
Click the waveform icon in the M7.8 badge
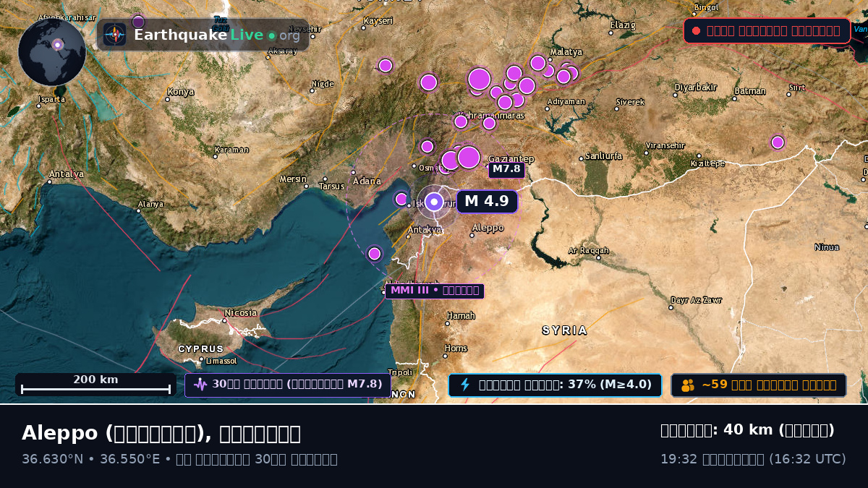[x=200, y=385]
